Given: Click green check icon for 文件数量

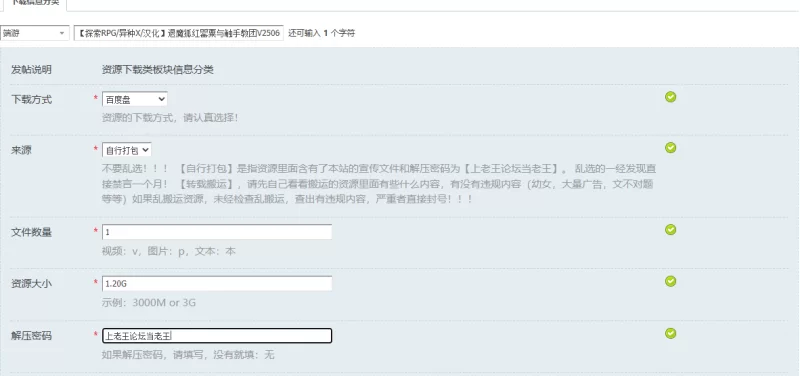Looking at the screenshot, I should pyautogui.click(x=670, y=230).
